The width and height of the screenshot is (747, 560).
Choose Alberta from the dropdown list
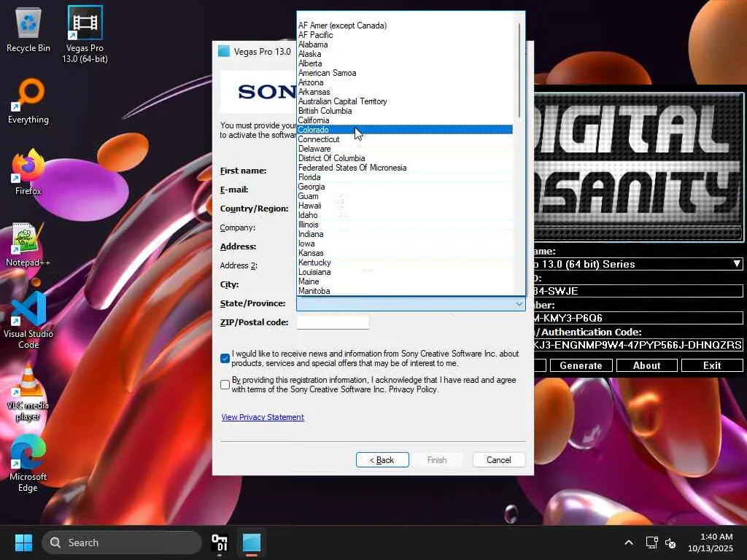coord(404,63)
